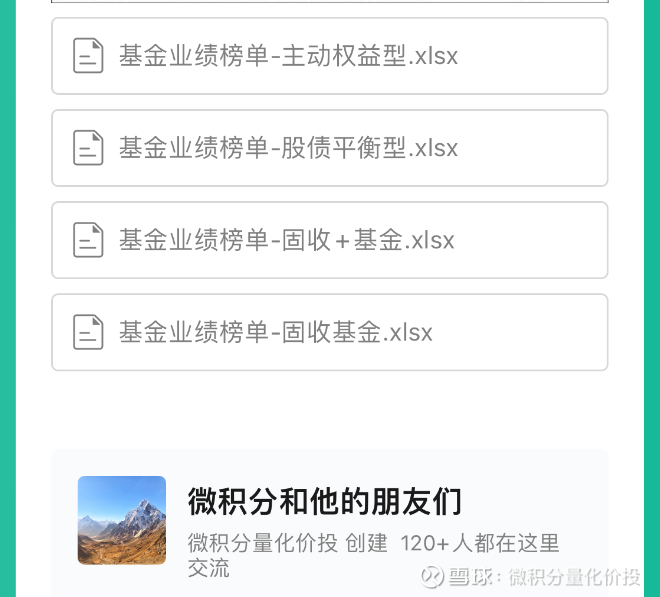
Task: Open group title 微积分和他的朋友们
Action: pos(325,501)
